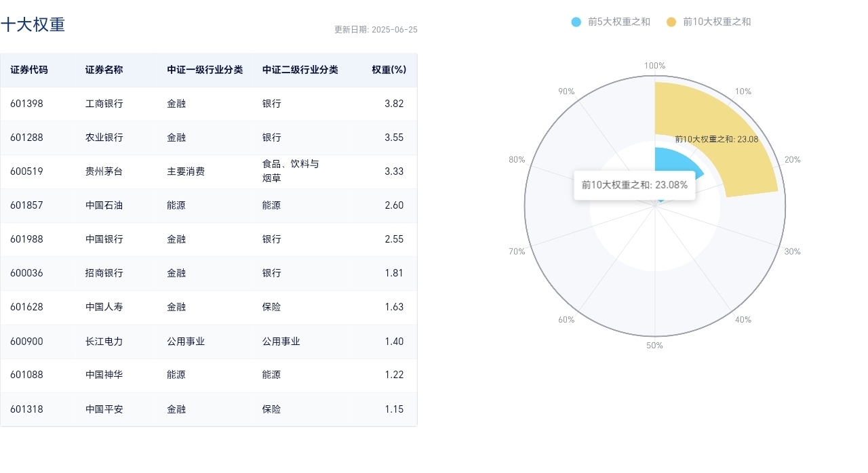Viewport: 868px width, 473px height.
Task: Toggle the 前5大权重之和 legend item
Action: pos(611,22)
